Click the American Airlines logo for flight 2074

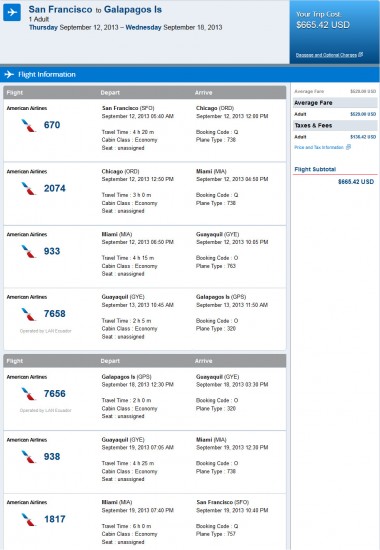29,188
